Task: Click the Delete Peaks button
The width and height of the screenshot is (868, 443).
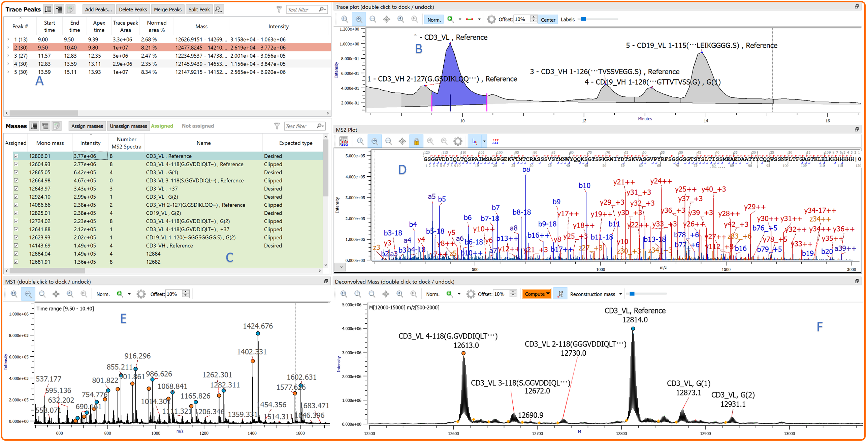Action: [x=133, y=9]
